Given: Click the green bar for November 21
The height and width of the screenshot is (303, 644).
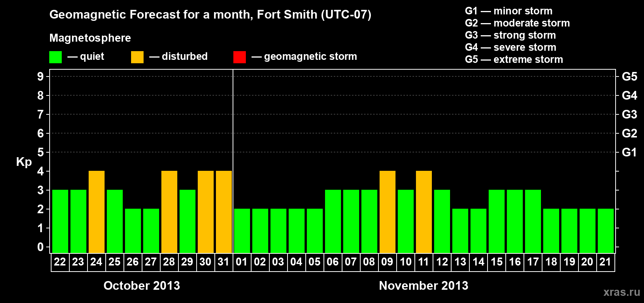Looking at the screenshot, I should pyautogui.click(x=606, y=231).
